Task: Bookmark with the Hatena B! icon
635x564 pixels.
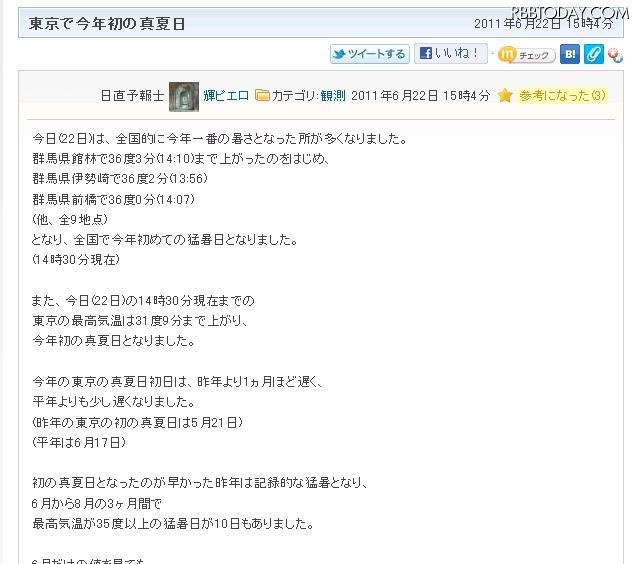Action: (570, 54)
